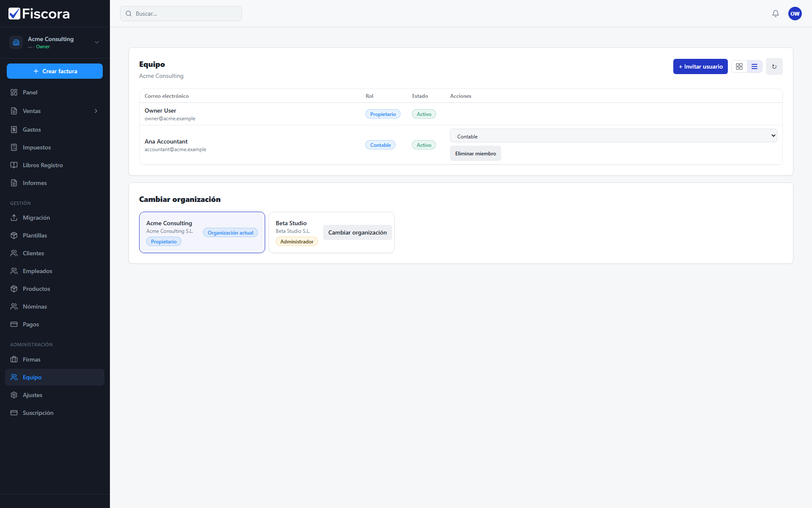812x508 pixels.
Task: Expand the Acme Consulting organization selector
Action: point(55,42)
